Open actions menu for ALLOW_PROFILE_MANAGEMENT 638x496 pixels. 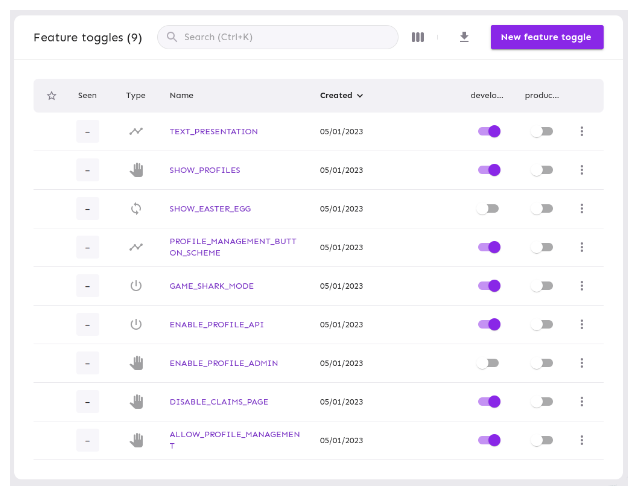(582, 440)
